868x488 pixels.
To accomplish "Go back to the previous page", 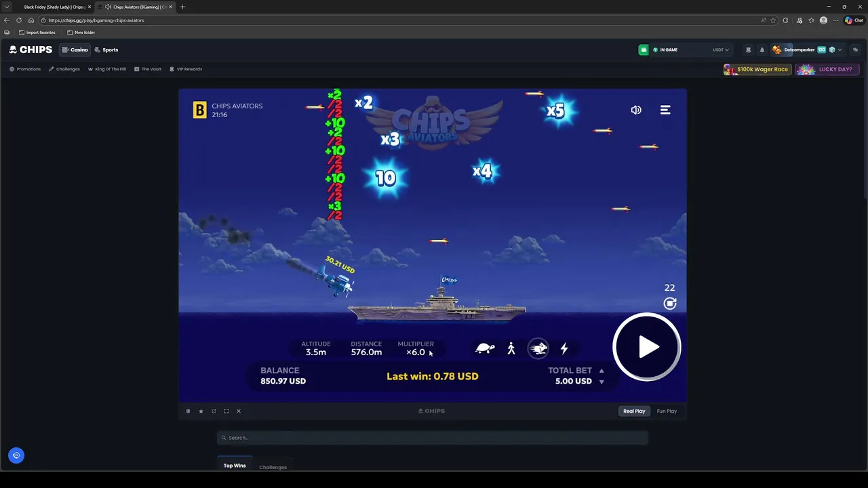I will tap(7, 20).
